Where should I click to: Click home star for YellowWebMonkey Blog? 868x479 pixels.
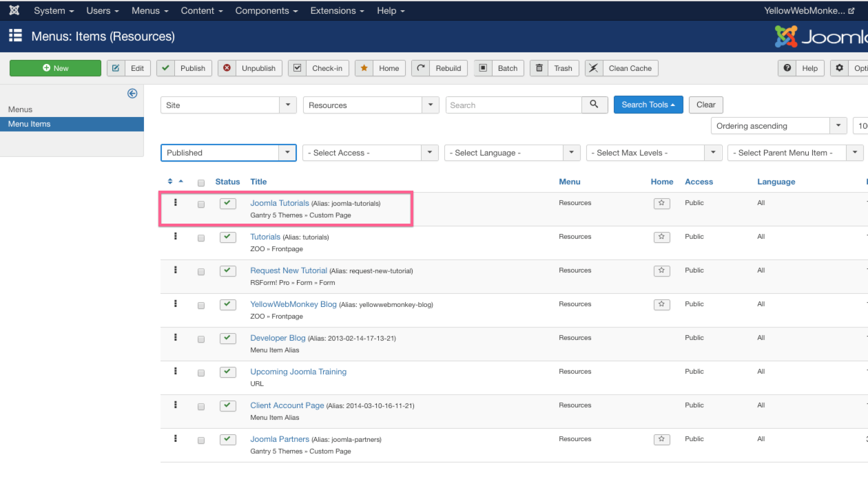661,305
